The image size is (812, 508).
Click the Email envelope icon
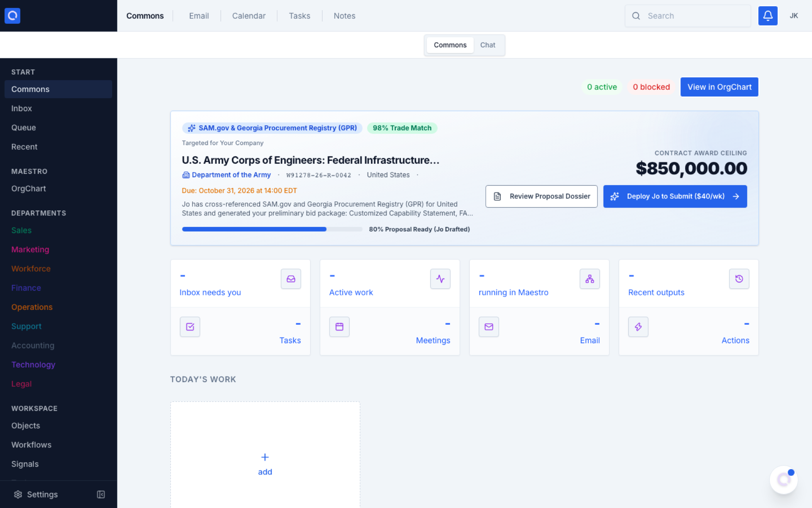[489, 327]
